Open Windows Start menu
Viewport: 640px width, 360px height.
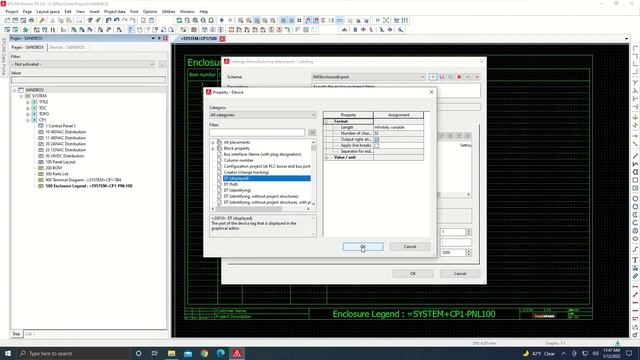coord(8,353)
